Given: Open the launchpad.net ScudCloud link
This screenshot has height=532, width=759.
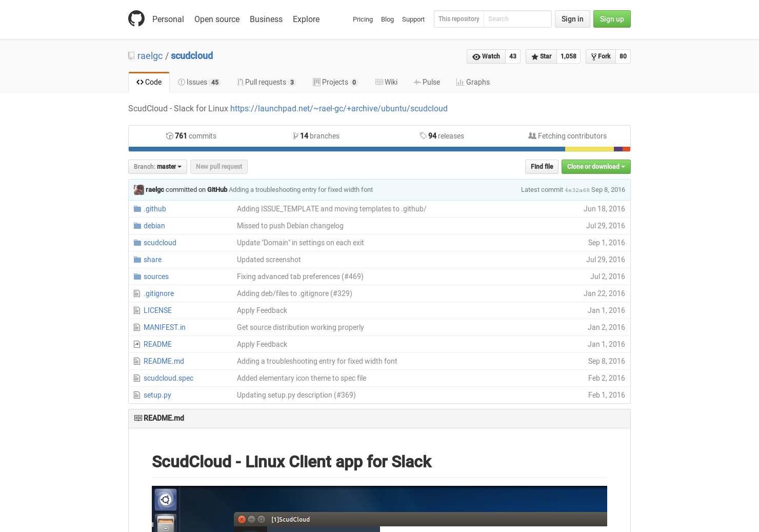Looking at the screenshot, I should pos(338,108).
